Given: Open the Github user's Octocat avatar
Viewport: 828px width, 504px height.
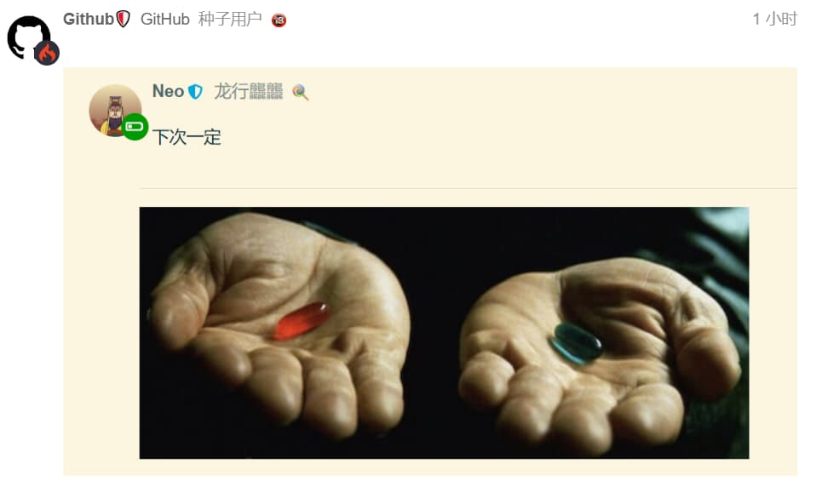Looking at the screenshot, I should (x=28, y=37).
